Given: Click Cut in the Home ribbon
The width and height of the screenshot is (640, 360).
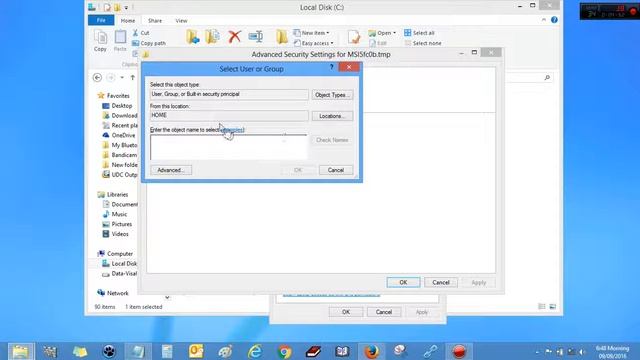Looking at the screenshot, I should coord(141,33).
